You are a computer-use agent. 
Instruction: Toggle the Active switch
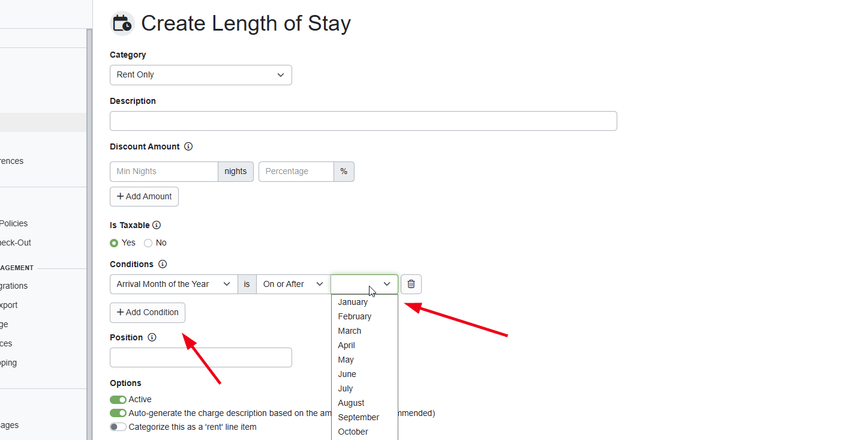point(118,400)
